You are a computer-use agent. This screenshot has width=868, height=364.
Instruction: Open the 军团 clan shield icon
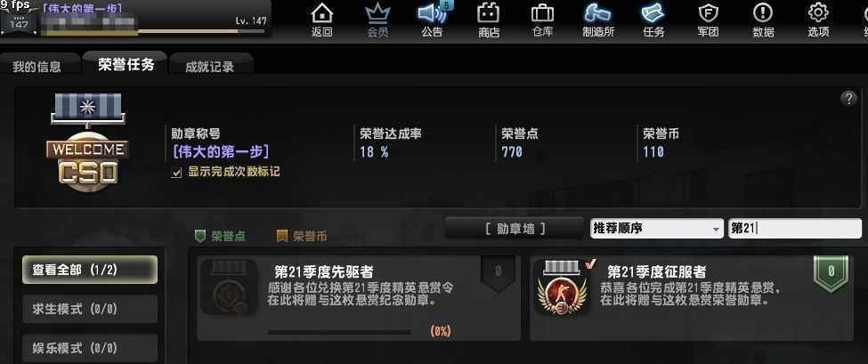click(708, 14)
